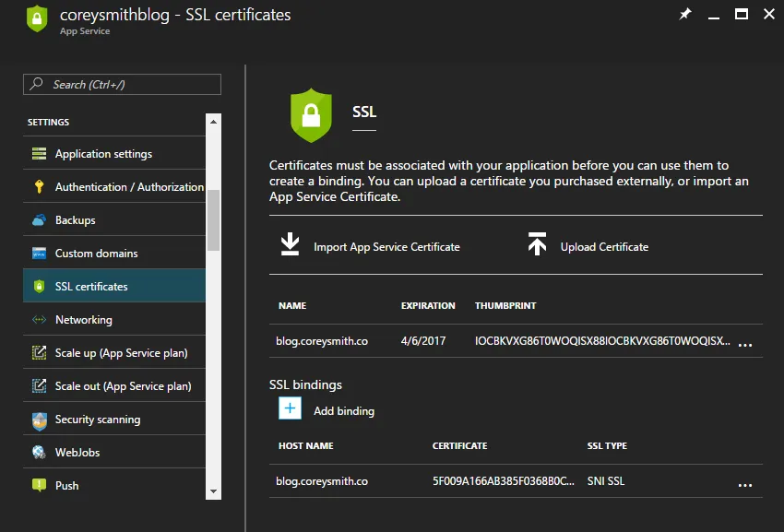Click the THUMBPRINT column header
This screenshot has width=784, height=532.
pos(505,305)
